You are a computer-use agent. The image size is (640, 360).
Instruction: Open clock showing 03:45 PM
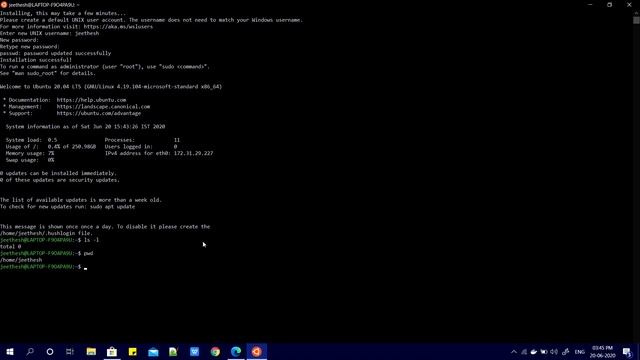click(x=602, y=351)
